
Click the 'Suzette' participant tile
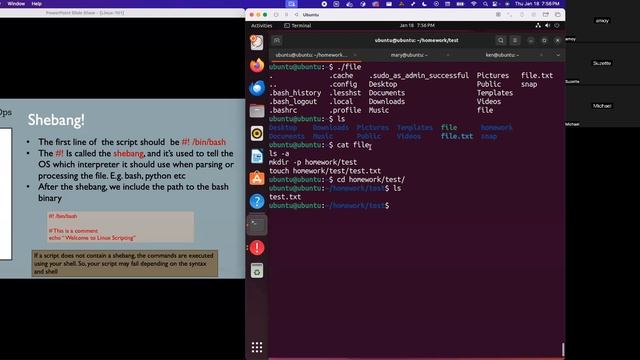click(602, 63)
